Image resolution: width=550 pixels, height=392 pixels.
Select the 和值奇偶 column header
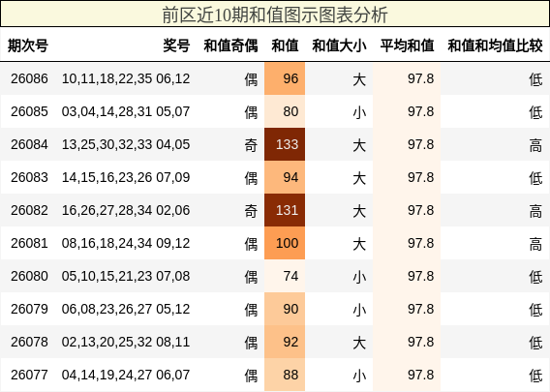point(230,45)
